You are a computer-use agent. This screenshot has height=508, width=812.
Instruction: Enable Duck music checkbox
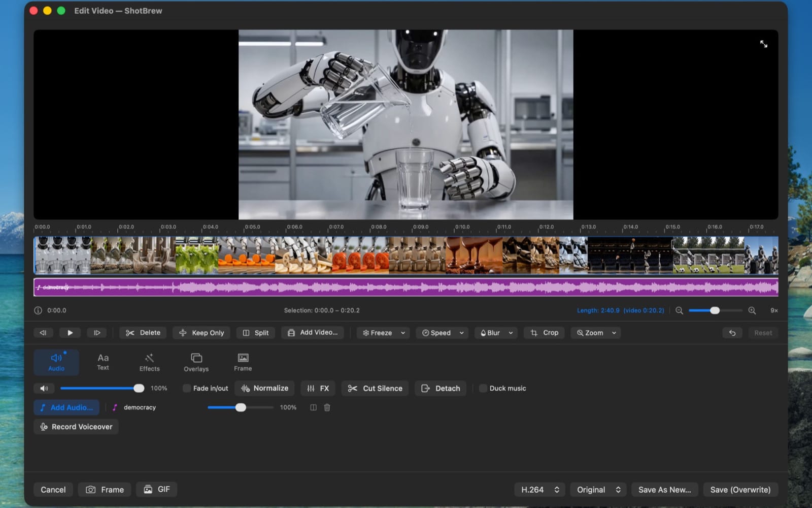(483, 388)
